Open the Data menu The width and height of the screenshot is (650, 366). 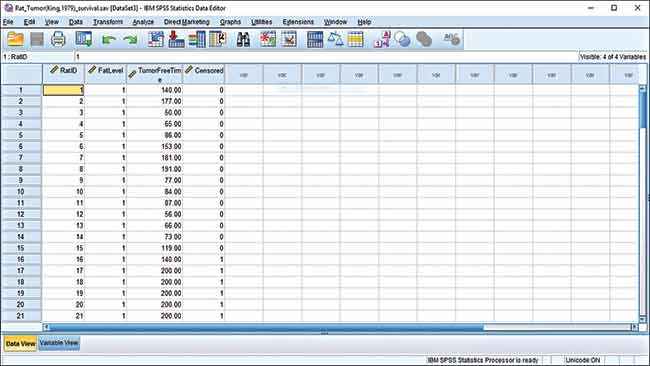(x=75, y=22)
